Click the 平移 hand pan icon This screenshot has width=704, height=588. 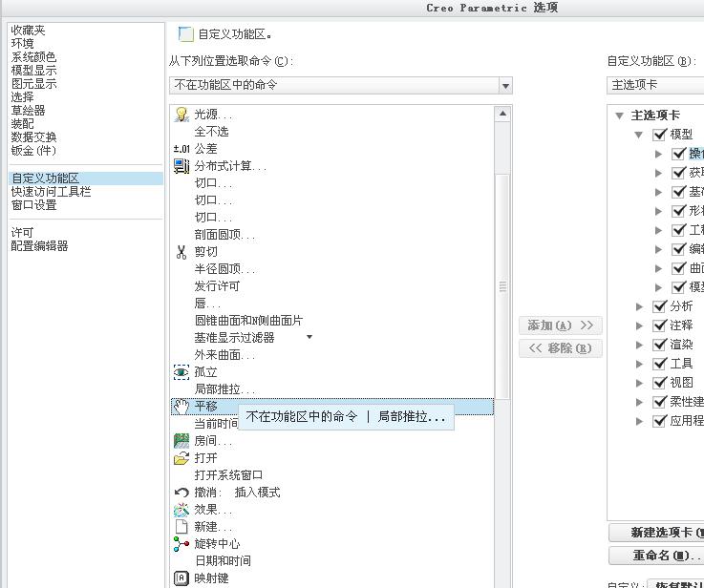[181, 407]
